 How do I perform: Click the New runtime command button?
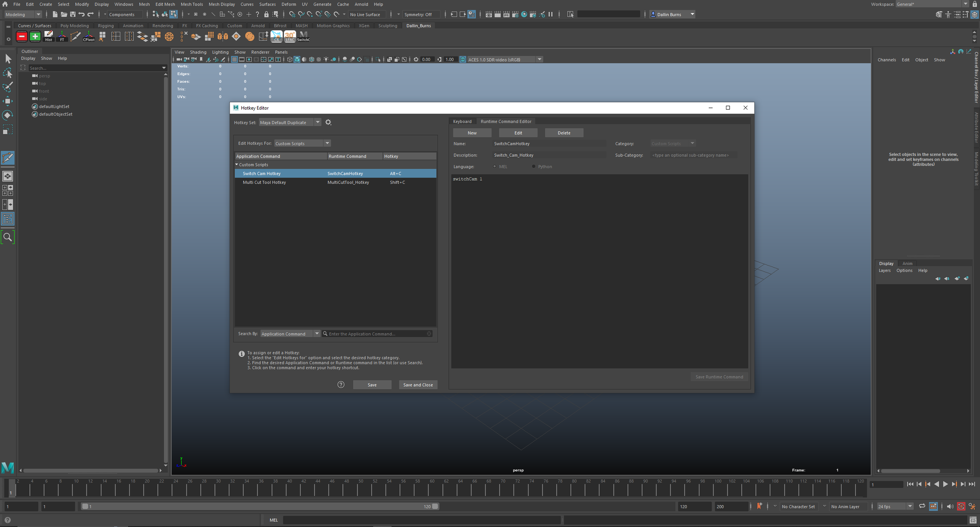pos(472,133)
